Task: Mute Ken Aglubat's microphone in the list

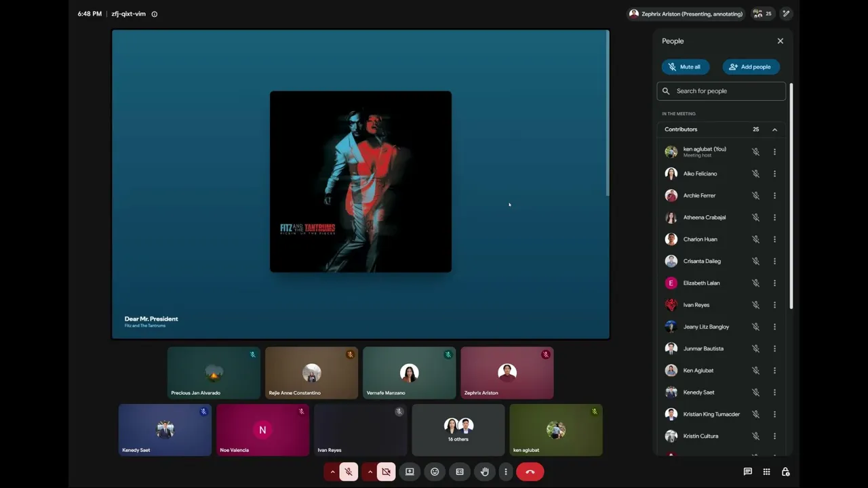Action: (755, 371)
